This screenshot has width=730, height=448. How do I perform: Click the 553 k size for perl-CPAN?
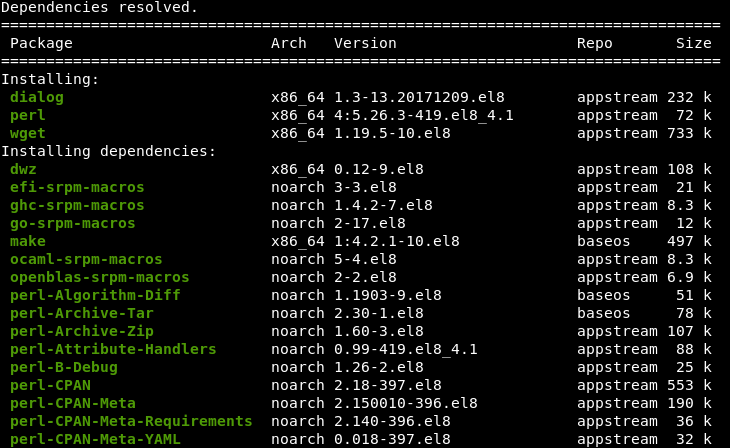coord(689,386)
